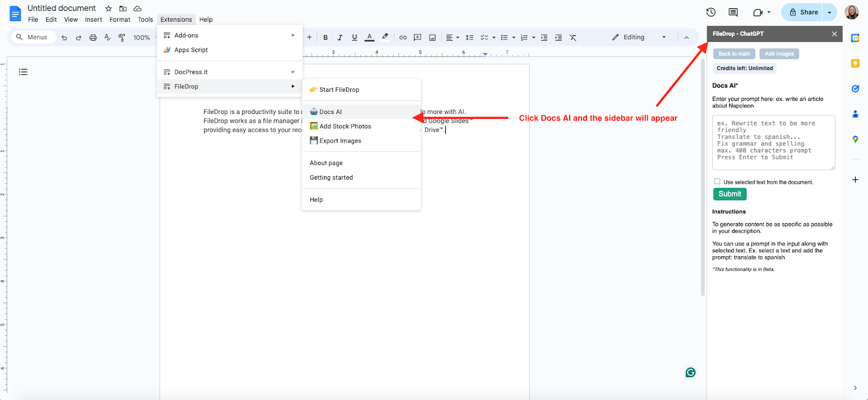868x400 pixels.
Task: Increase indent of the paragraph
Action: (x=558, y=37)
